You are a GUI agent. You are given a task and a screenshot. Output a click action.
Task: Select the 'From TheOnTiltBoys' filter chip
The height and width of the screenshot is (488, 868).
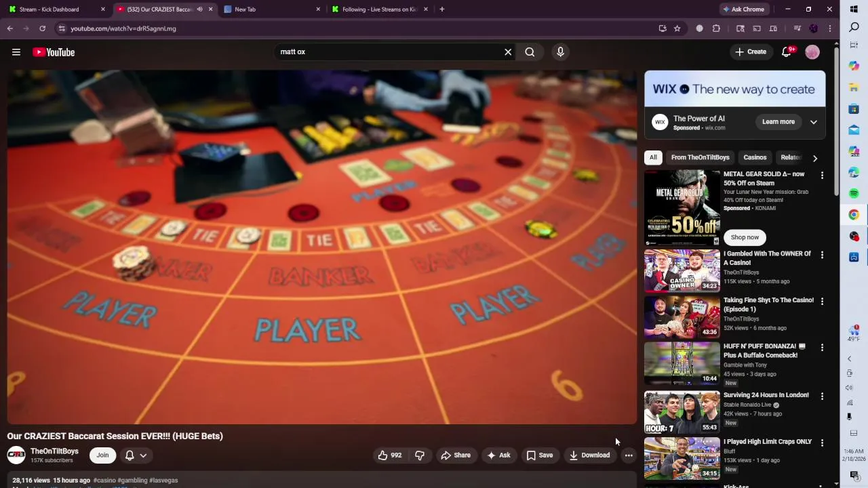[x=701, y=157]
